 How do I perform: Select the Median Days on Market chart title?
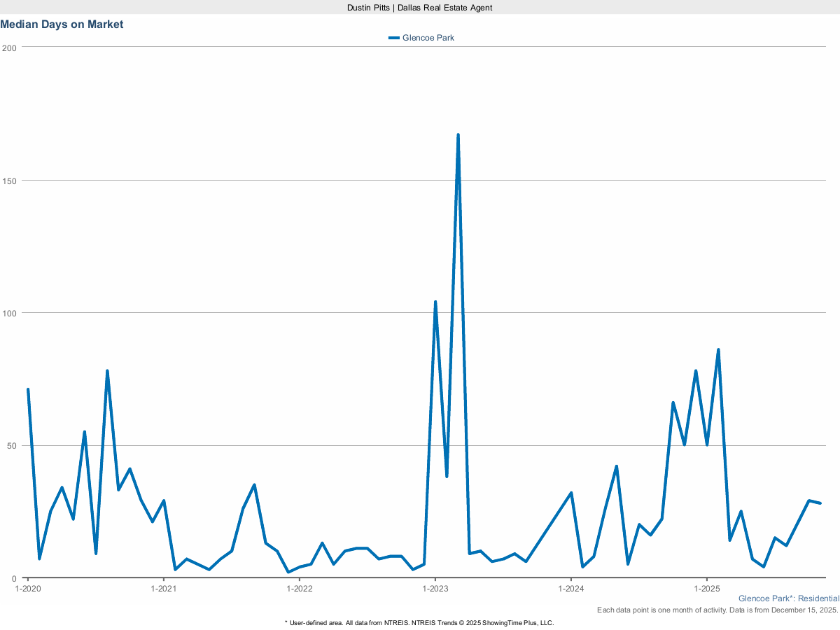62,24
